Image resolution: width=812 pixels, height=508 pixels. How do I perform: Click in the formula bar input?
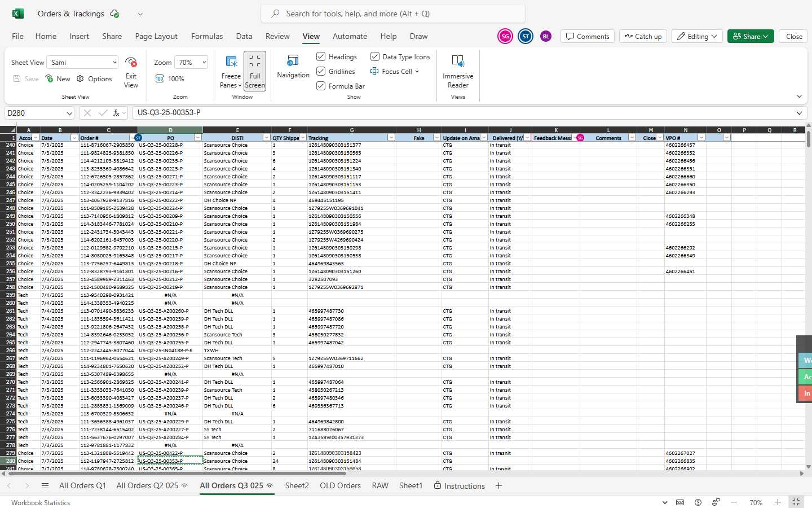pos(462,113)
